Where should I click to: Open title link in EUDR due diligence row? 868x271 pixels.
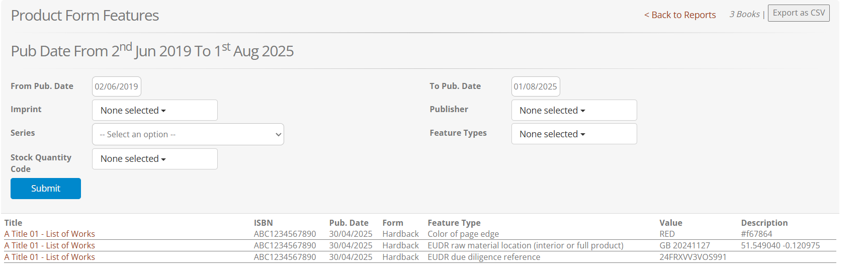click(x=50, y=257)
